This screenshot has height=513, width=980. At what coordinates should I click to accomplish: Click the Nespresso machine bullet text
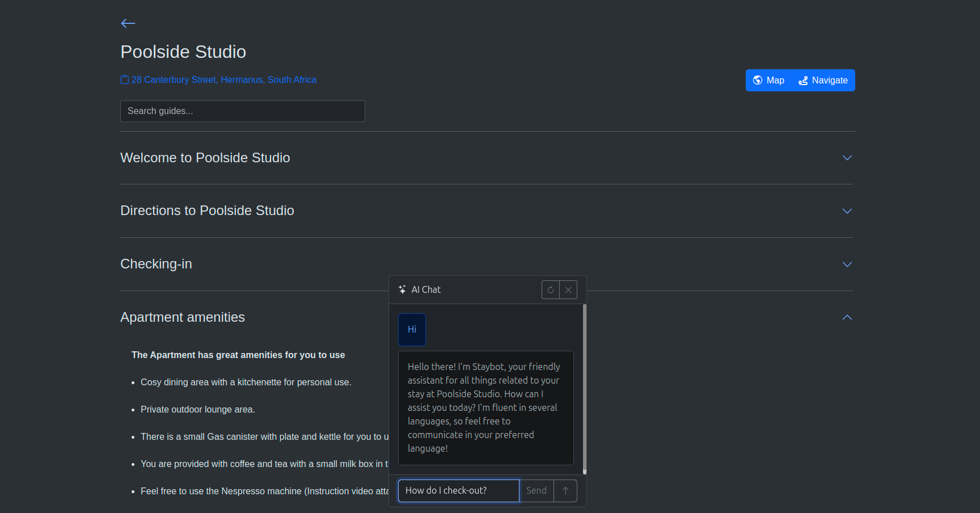(x=265, y=491)
